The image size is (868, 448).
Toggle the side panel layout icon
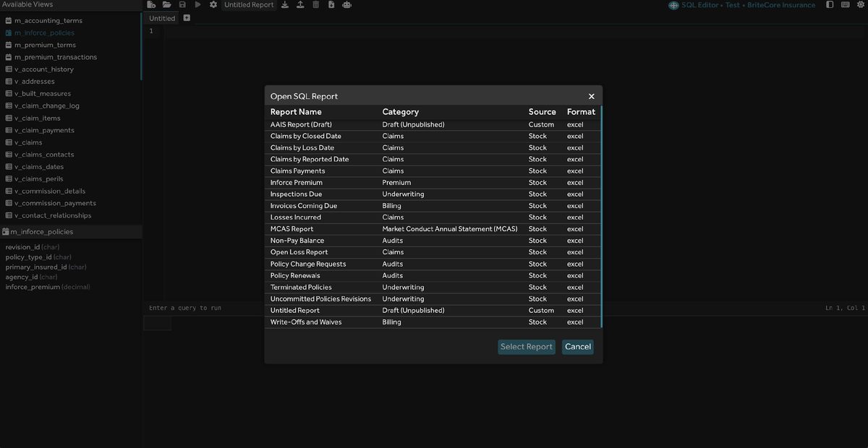[x=830, y=5]
